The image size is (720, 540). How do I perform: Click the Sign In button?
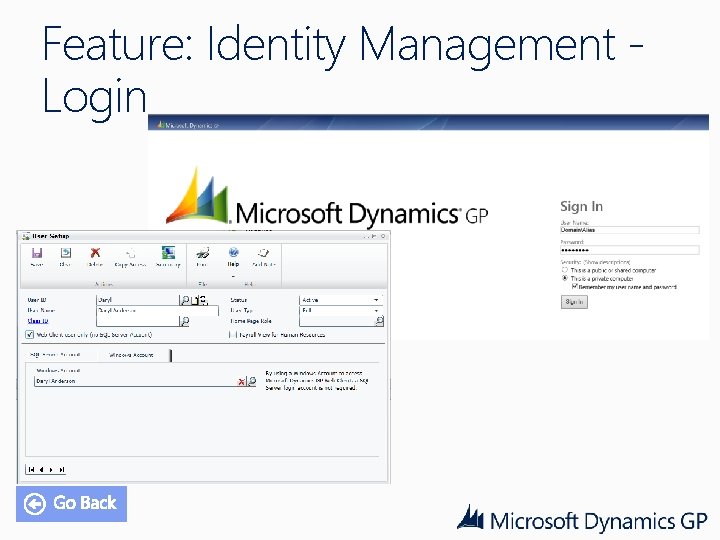pyautogui.click(x=574, y=302)
